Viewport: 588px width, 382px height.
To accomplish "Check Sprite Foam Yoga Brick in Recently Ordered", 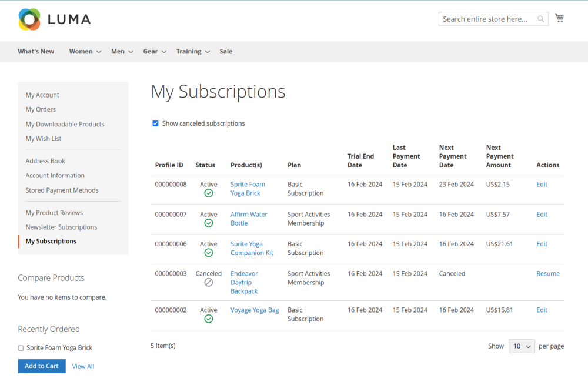I will (21, 348).
